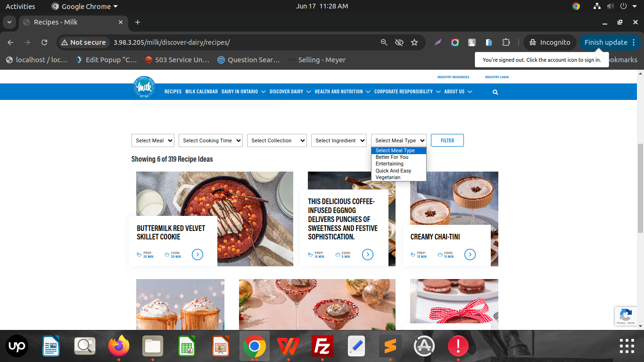Expand Health and Nutrition nav menu
This screenshot has width=644, height=362.
342,92
